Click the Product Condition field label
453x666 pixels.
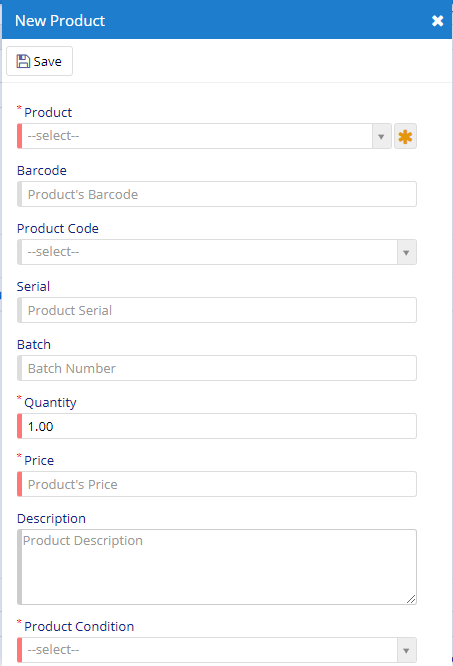tap(79, 626)
